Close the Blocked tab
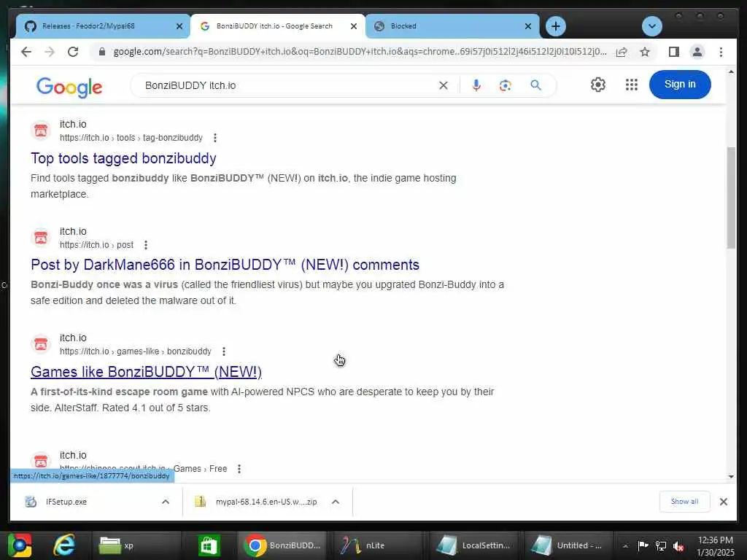The width and height of the screenshot is (747, 560). click(x=528, y=26)
